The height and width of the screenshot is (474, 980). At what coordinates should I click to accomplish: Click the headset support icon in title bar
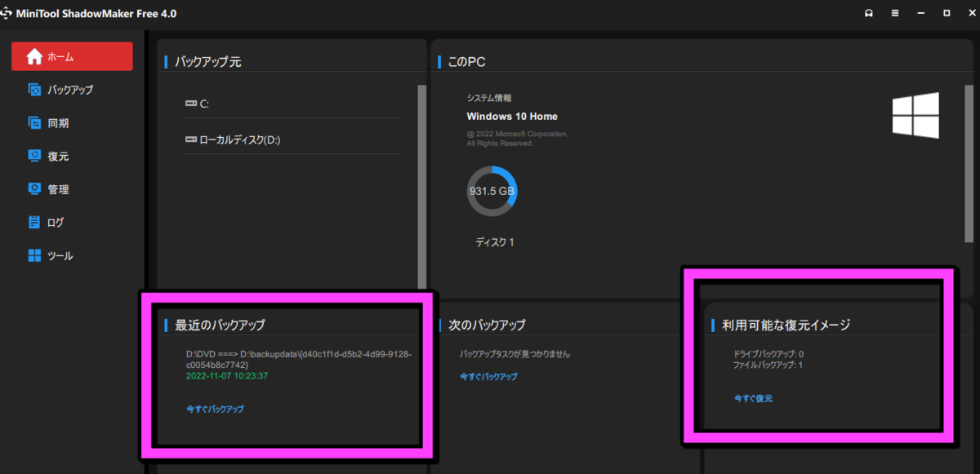(x=868, y=14)
